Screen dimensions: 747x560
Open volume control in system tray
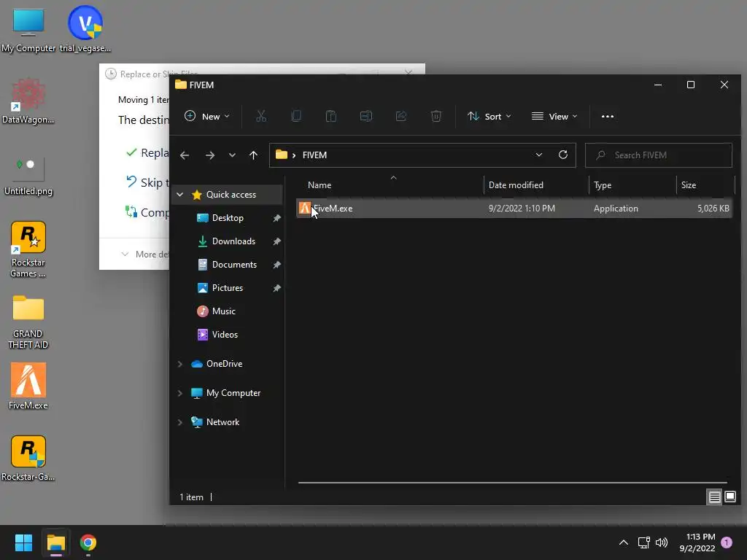tap(661, 542)
